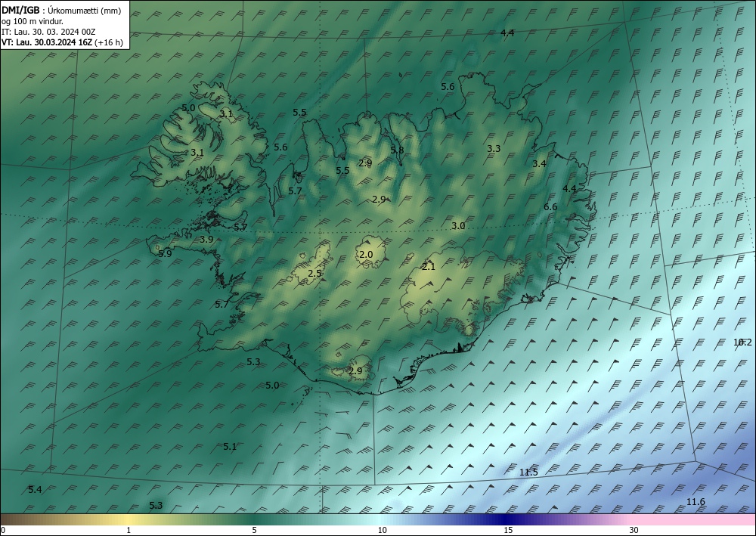Click the 0 tick on color scale
Viewport: 756px width, 536px height.
pyautogui.click(x=3, y=531)
